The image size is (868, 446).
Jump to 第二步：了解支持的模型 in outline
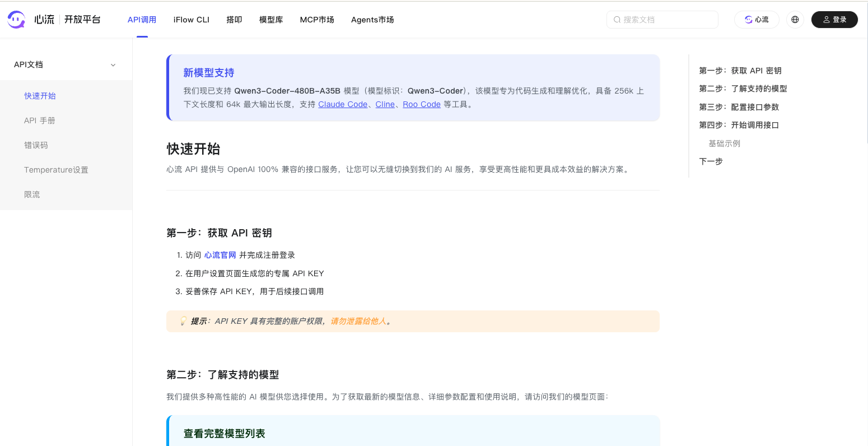pyautogui.click(x=743, y=89)
